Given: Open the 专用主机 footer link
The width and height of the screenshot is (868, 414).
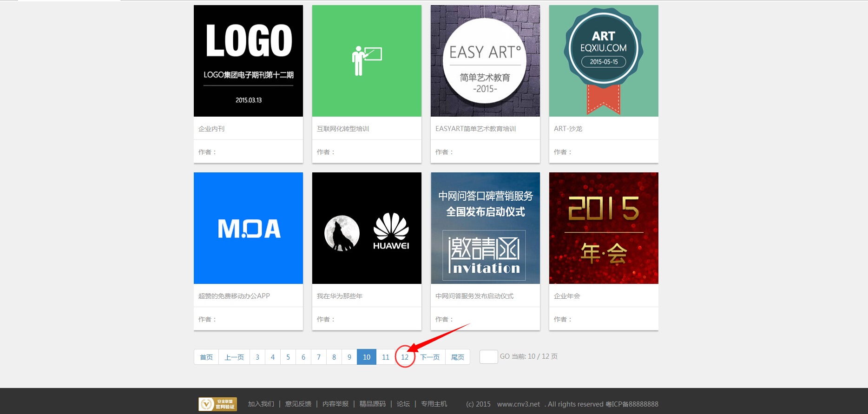Looking at the screenshot, I should [434, 404].
